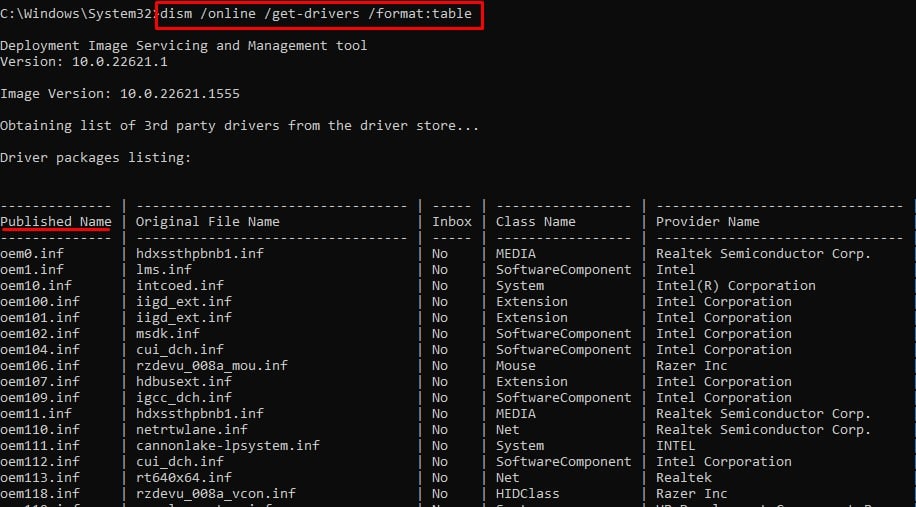This screenshot has height=507, width=916.
Task: Click the SoftwareComponent class in the oem1.inf row
Action: click(564, 270)
